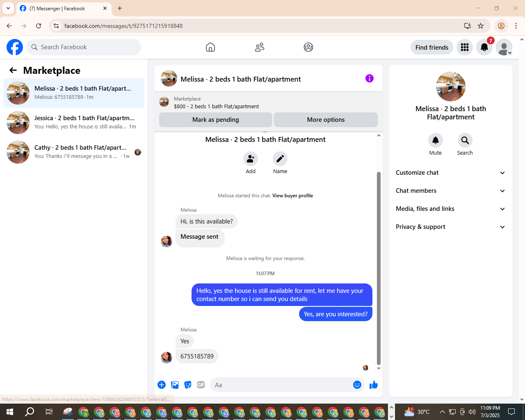The image size is (525, 420).
Task: Open the View buyer profile link
Action: point(292,196)
